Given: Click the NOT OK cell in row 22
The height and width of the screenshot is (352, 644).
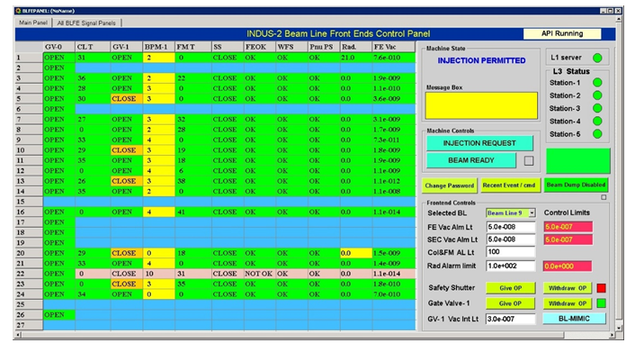Looking at the screenshot, I should point(260,274).
